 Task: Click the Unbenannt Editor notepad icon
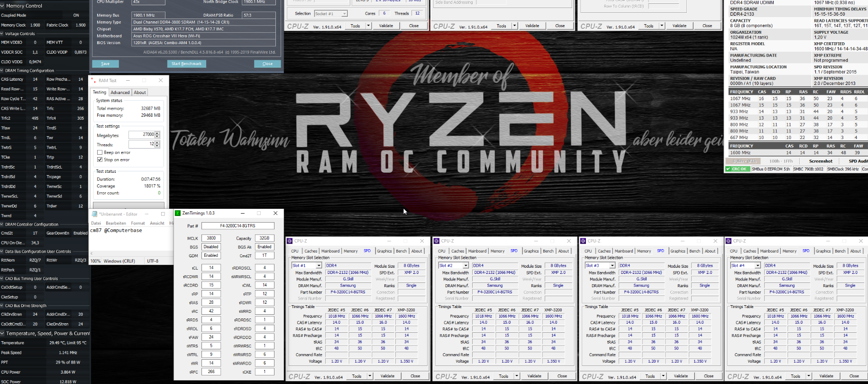(x=94, y=214)
